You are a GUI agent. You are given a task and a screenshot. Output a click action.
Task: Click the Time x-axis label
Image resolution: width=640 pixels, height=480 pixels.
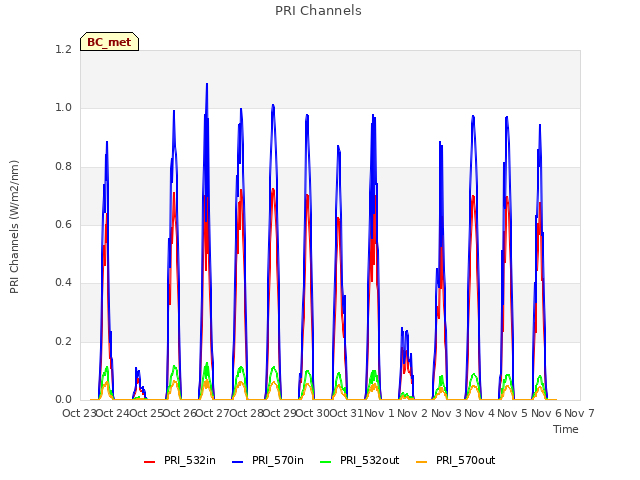click(x=565, y=429)
